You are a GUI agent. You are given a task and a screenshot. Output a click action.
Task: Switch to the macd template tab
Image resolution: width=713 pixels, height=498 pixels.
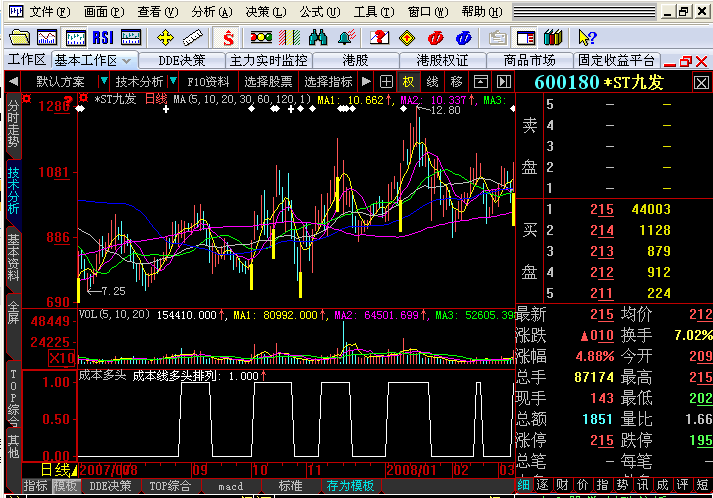[x=231, y=486]
